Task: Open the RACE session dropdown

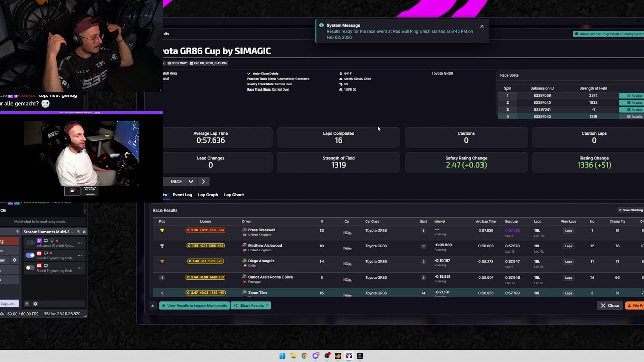Action: [181, 182]
